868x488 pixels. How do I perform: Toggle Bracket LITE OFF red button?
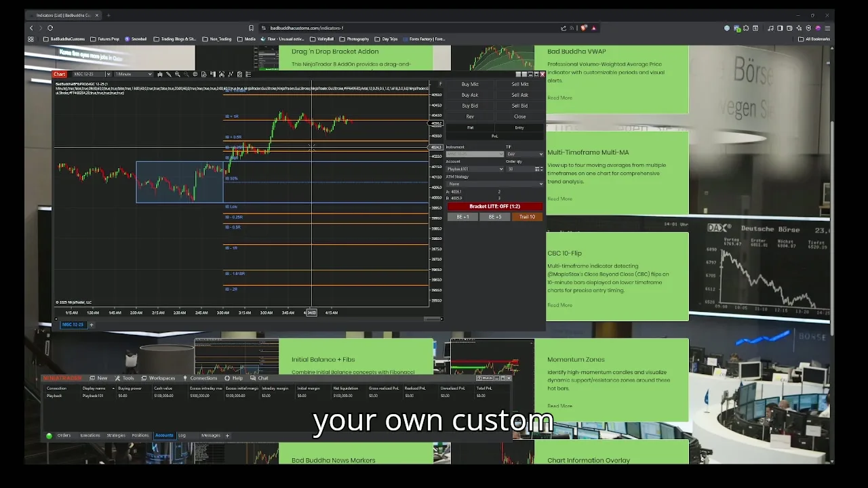pyautogui.click(x=494, y=206)
